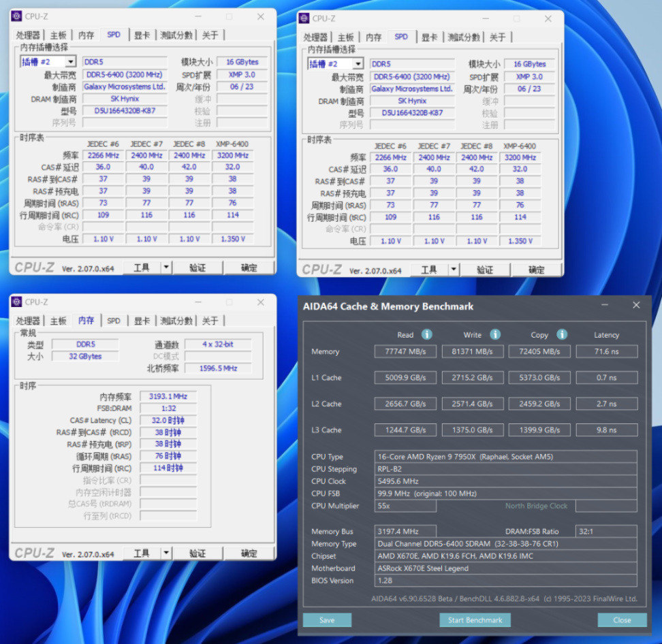
Task: Open 关于 tab in top-left CPU-Z
Action: point(210,35)
